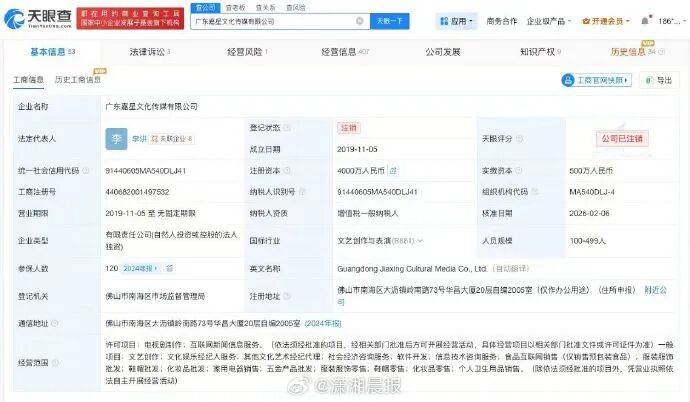Click the help icon beside 天眼评分
The width and height of the screenshot is (690, 402).
click(x=519, y=139)
